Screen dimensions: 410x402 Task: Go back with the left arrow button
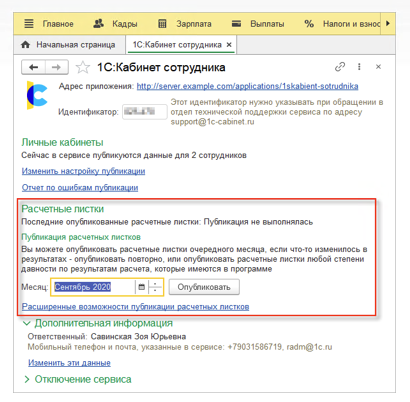[x=33, y=67]
